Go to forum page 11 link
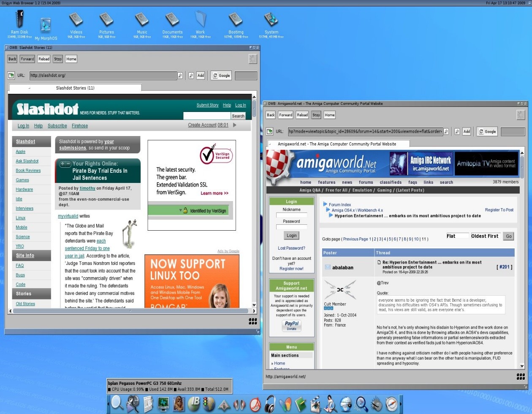 tap(423, 239)
